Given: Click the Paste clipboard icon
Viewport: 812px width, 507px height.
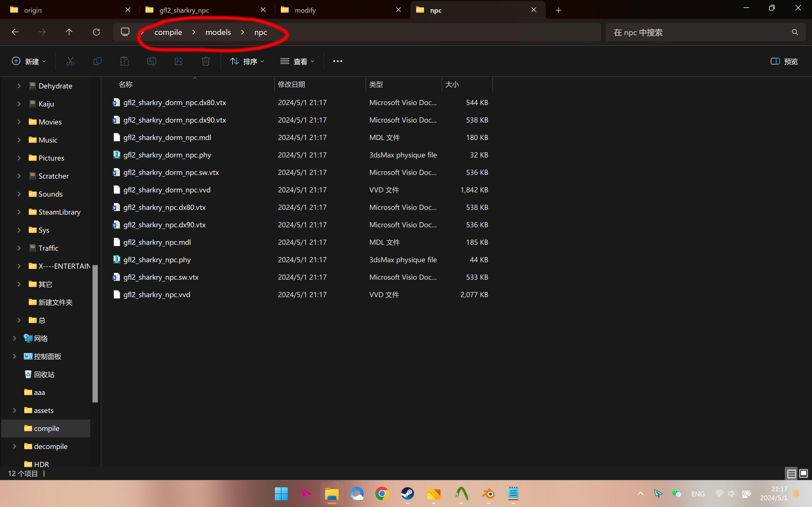Looking at the screenshot, I should (x=125, y=61).
